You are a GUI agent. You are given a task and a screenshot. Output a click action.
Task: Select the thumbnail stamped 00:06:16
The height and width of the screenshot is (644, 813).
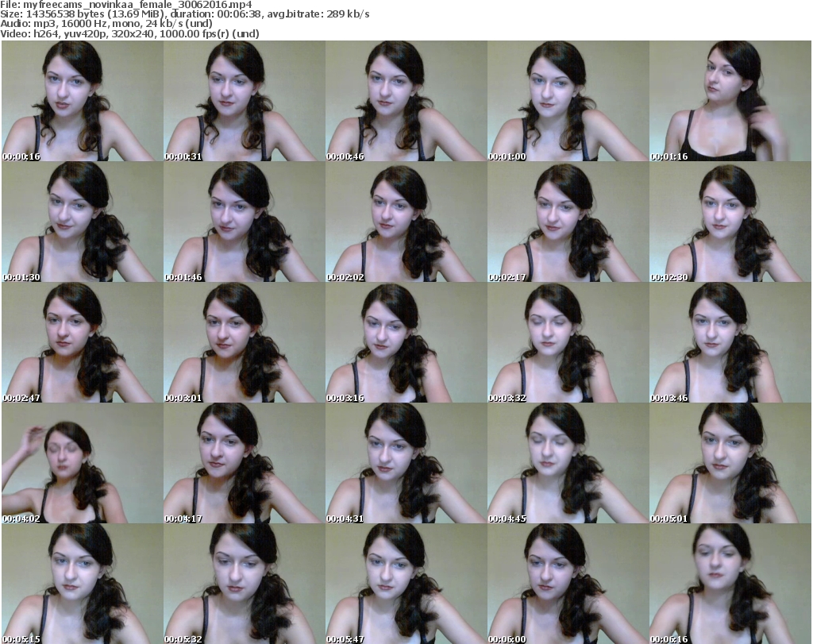pyautogui.click(x=730, y=584)
